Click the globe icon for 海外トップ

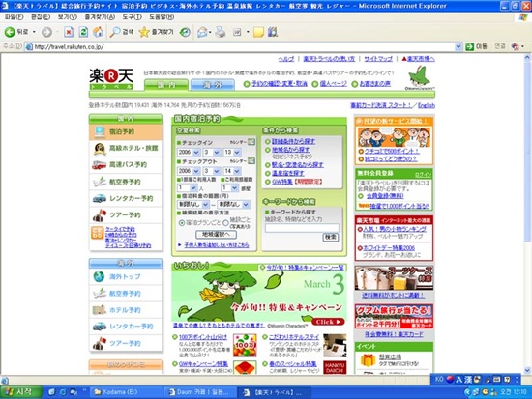(99, 276)
